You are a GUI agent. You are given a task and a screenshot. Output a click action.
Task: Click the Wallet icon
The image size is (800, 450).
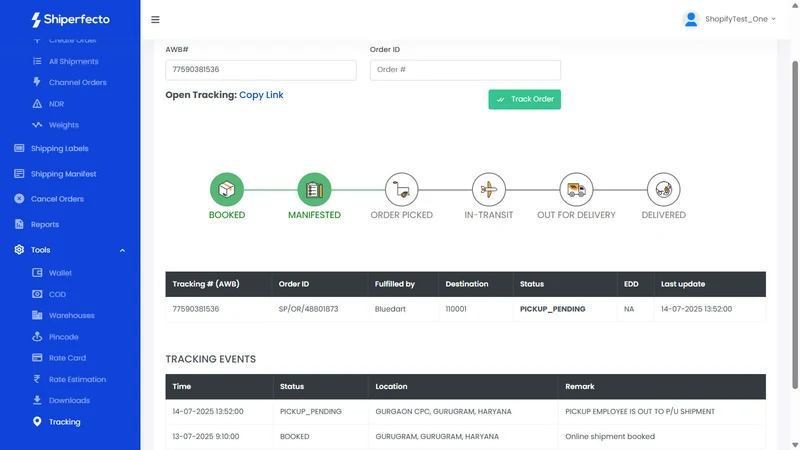point(37,272)
